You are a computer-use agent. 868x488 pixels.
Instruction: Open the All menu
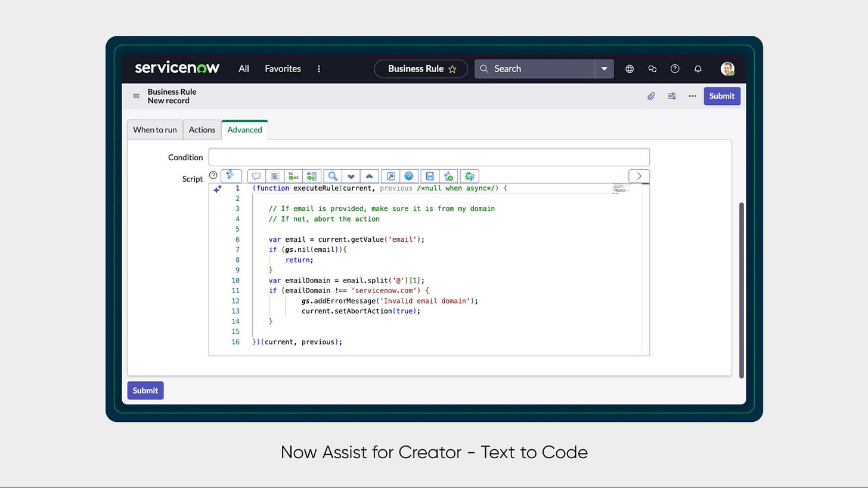coord(244,69)
